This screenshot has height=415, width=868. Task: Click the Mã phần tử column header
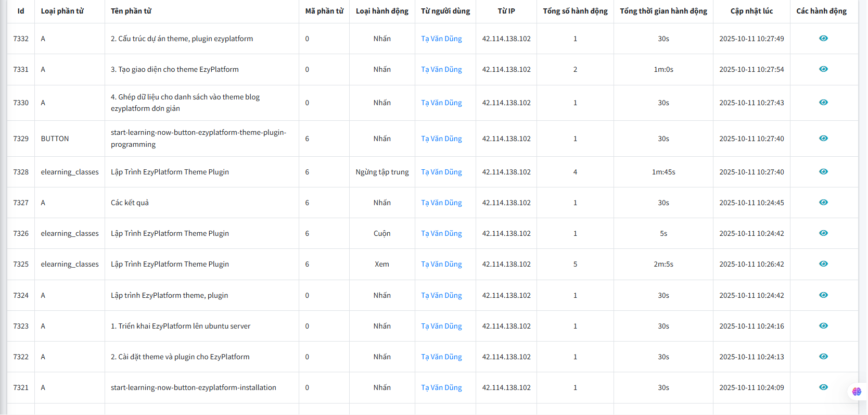pyautogui.click(x=324, y=11)
